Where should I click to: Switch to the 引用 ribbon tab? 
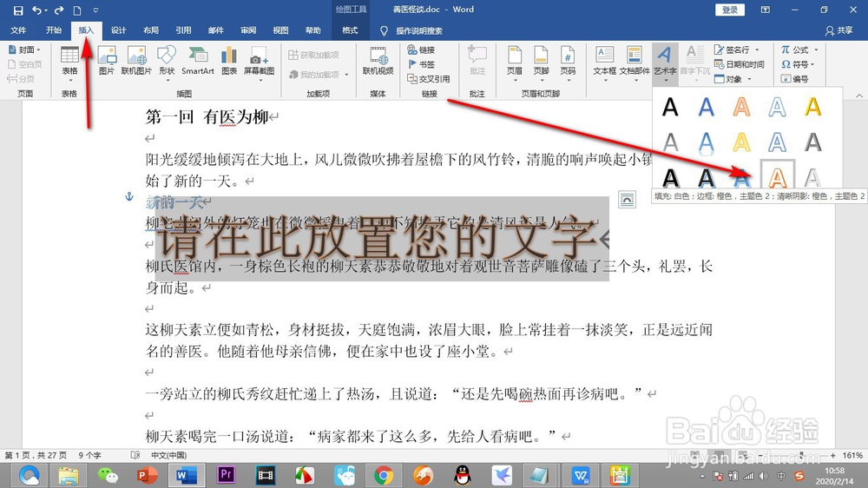point(183,30)
